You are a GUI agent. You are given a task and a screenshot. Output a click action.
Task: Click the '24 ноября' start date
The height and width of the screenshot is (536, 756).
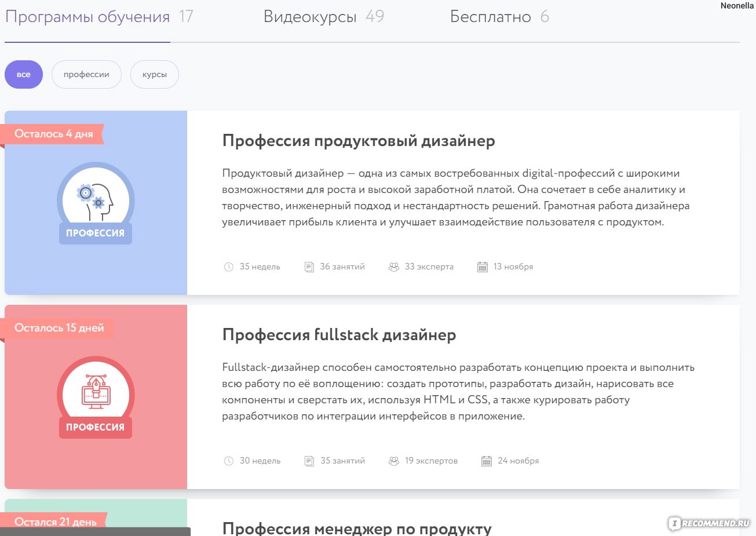pyautogui.click(x=518, y=461)
